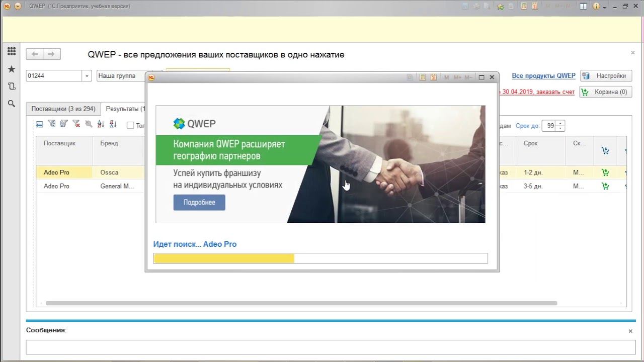
Task: Open the History panel icon
Action: point(12,86)
